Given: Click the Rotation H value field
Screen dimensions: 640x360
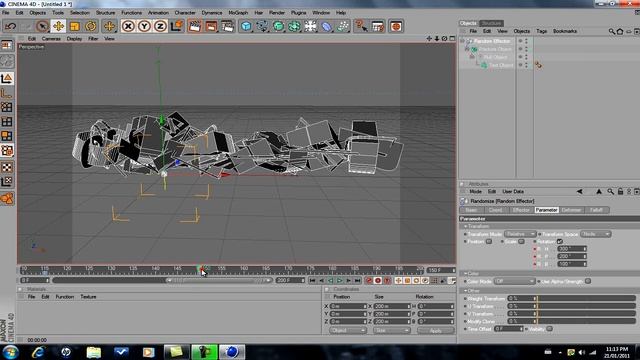Looking at the screenshot, I should tap(572, 249).
